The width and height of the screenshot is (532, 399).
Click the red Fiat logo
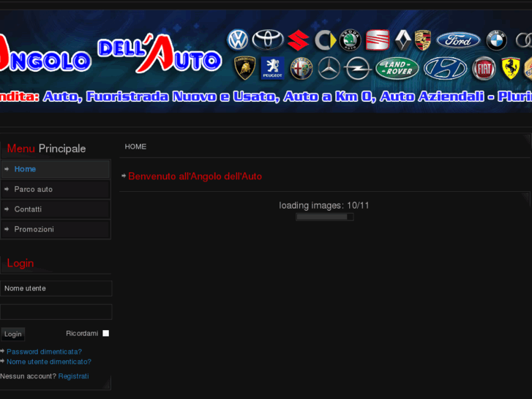(x=484, y=68)
